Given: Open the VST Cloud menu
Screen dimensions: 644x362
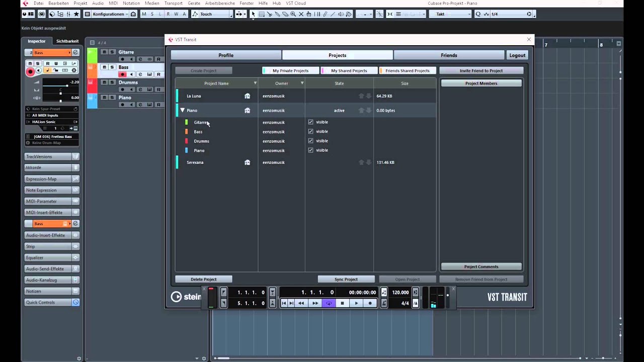Looking at the screenshot, I should click(x=296, y=3).
